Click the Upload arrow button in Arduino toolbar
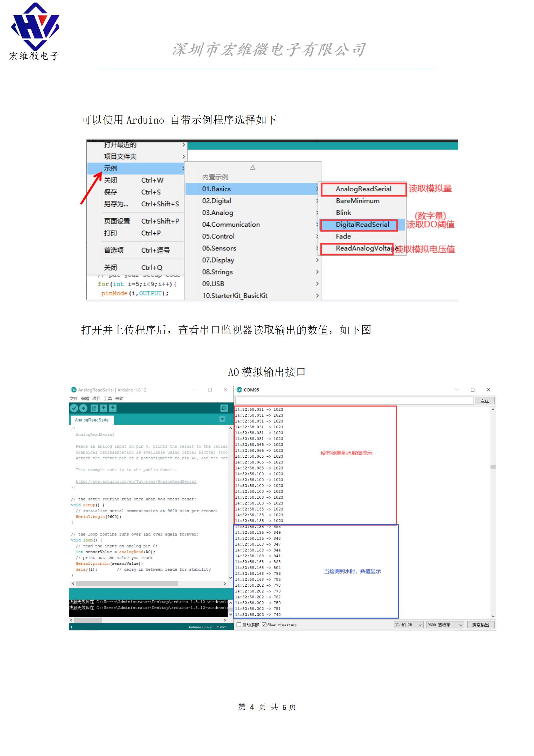This screenshot has width=534, height=756. point(83,408)
